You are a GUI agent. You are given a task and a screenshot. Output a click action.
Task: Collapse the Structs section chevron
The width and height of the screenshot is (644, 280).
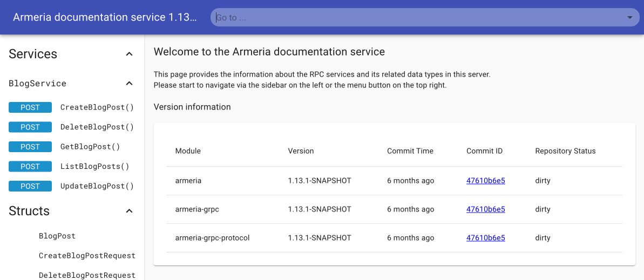(129, 211)
